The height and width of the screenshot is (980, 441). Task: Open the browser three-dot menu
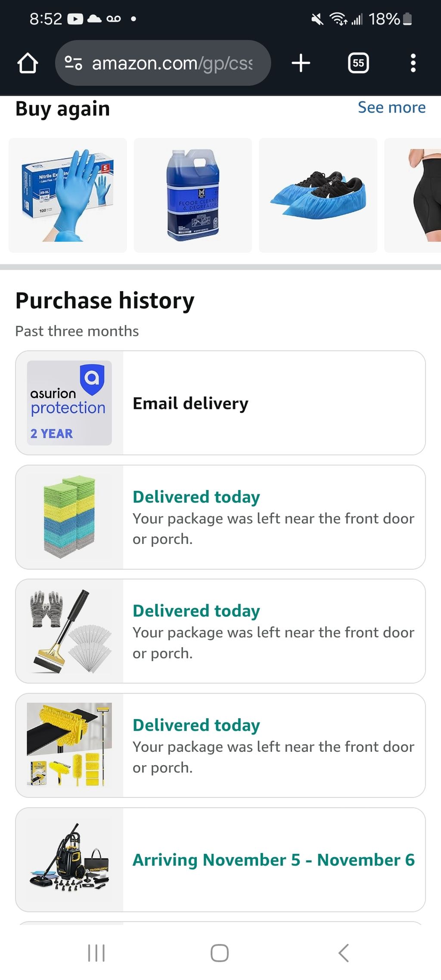(x=413, y=63)
